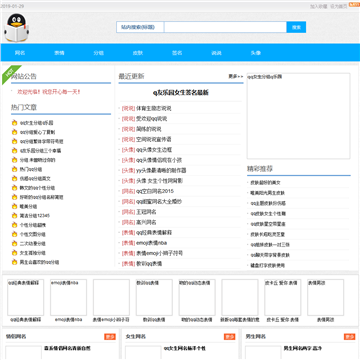Open the 皮肤 navigation tab
This screenshot has width=360, height=360.
[138, 53]
